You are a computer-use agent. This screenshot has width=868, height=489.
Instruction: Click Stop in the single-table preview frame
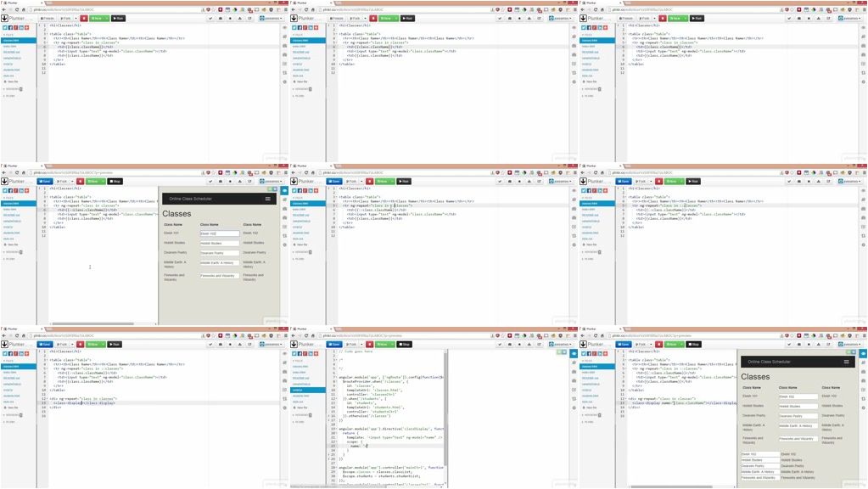115,181
